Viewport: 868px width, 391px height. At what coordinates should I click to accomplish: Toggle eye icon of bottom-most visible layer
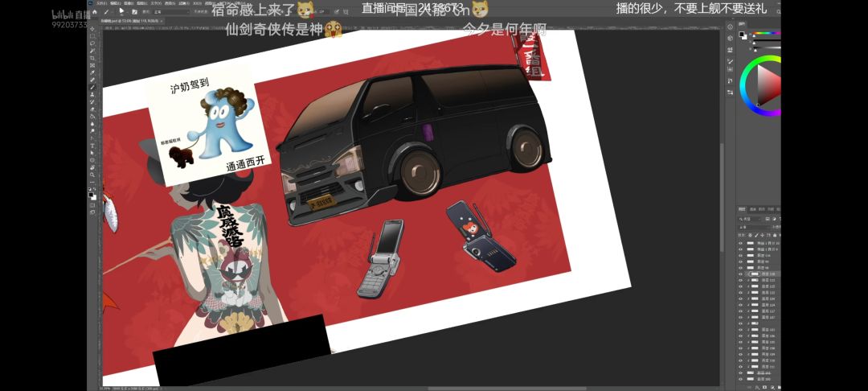coord(741,379)
